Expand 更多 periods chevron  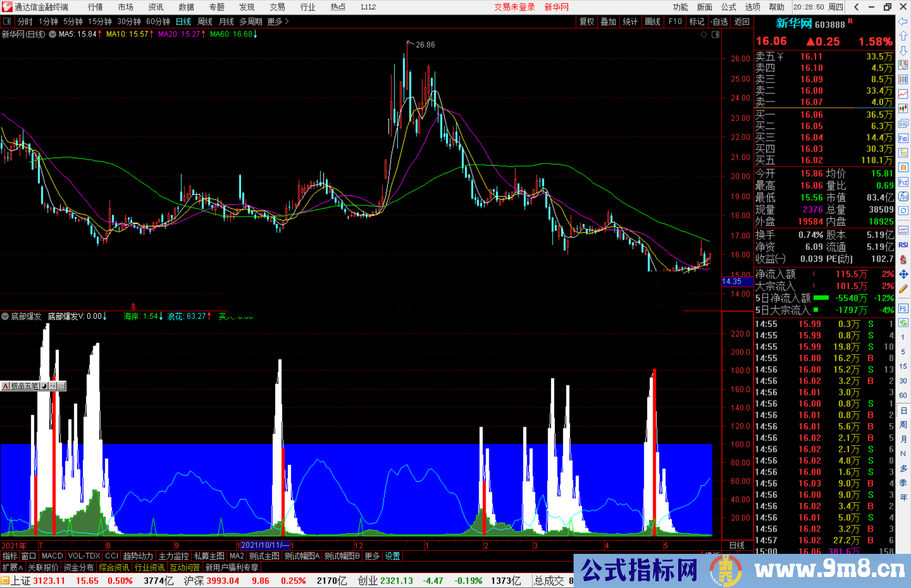point(287,21)
